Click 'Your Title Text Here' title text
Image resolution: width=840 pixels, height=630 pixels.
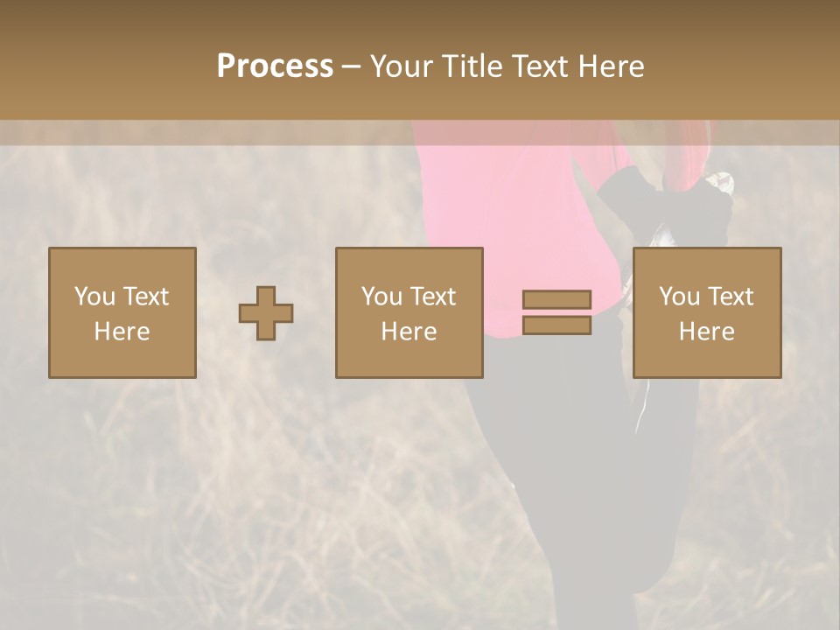click(507, 66)
